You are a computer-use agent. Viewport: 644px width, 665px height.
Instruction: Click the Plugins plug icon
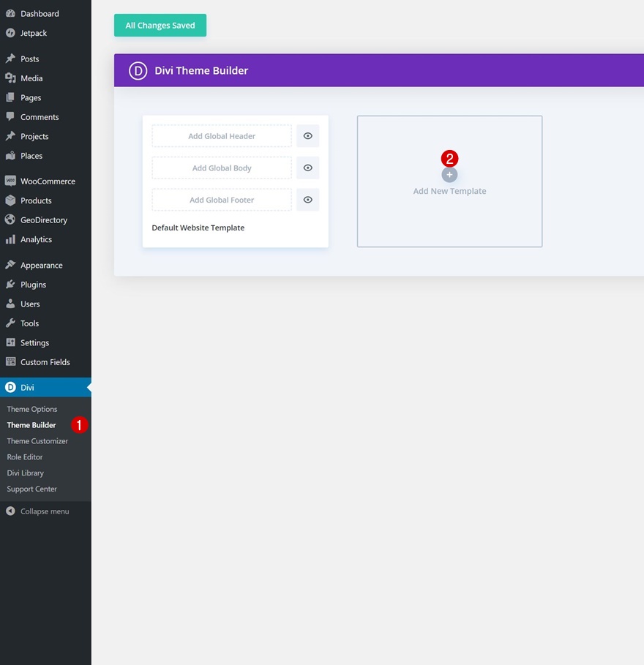(x=10, y=284)
